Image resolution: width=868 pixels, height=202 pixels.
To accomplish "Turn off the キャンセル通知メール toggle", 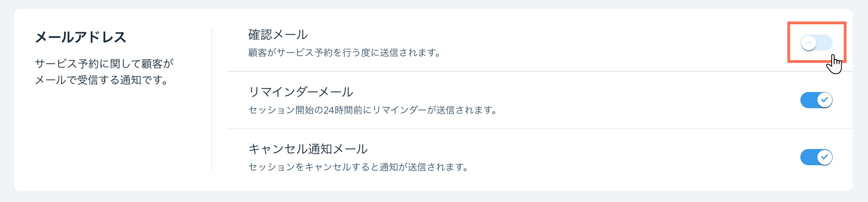I will [816, 157].
